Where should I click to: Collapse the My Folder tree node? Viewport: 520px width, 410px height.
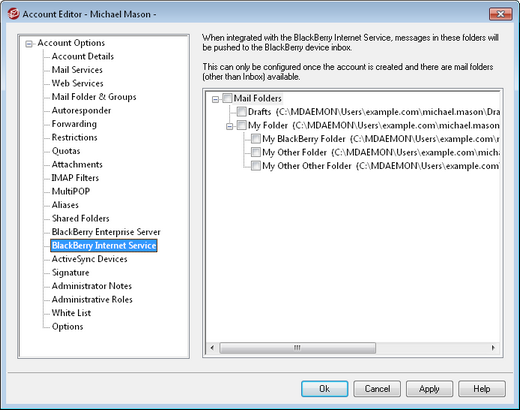[x=229, y=126]
